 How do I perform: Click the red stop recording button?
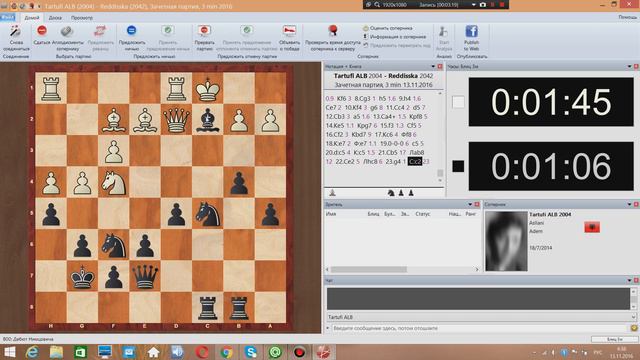point(502,5)
